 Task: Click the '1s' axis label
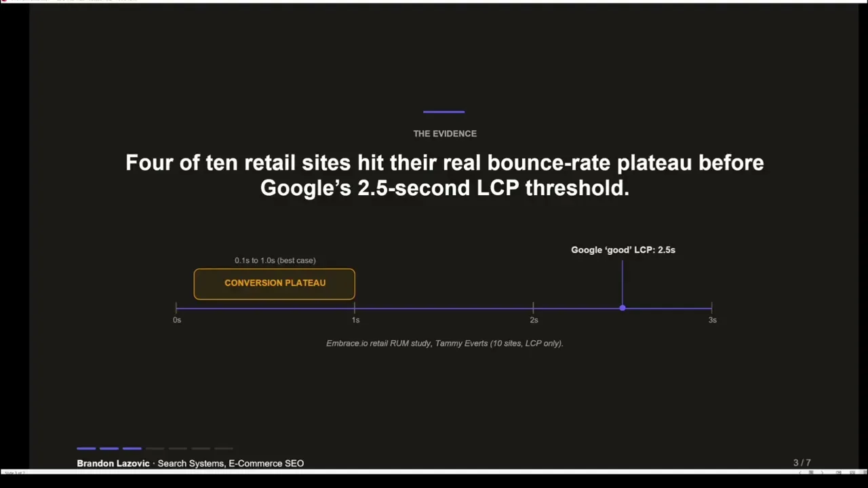pyautogui.click(x=355, y=320)
